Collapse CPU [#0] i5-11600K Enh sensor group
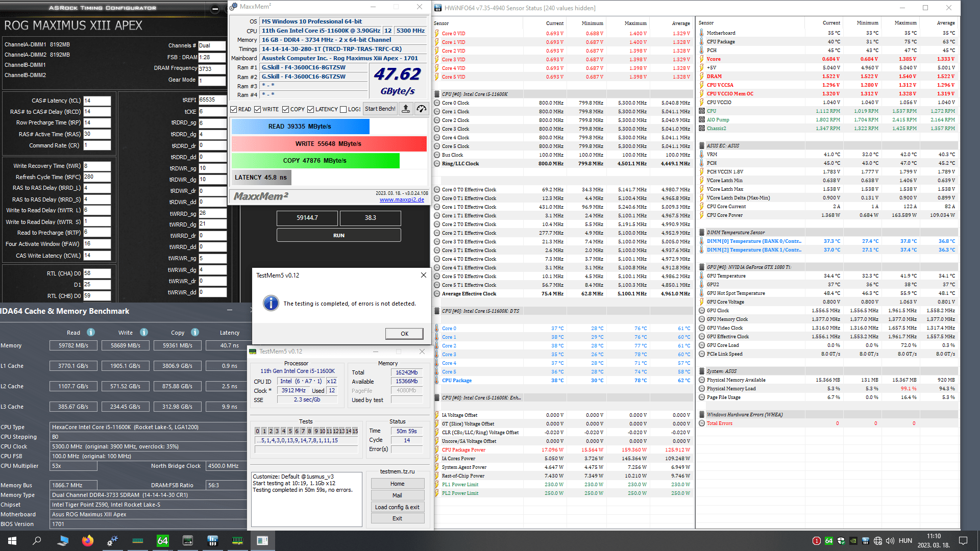Viewport: 980px width, 551px height. coord(437,398)
